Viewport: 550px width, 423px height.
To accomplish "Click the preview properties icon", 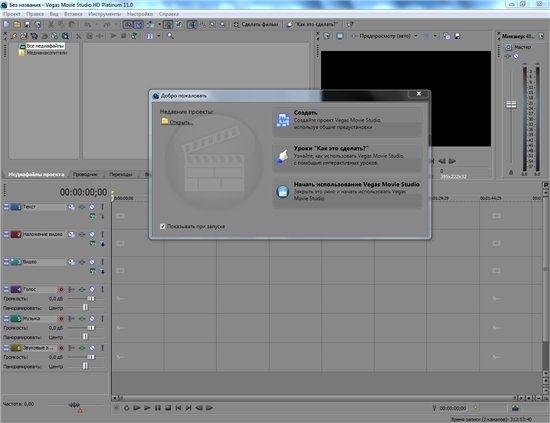I will click(x=327, y=36).
